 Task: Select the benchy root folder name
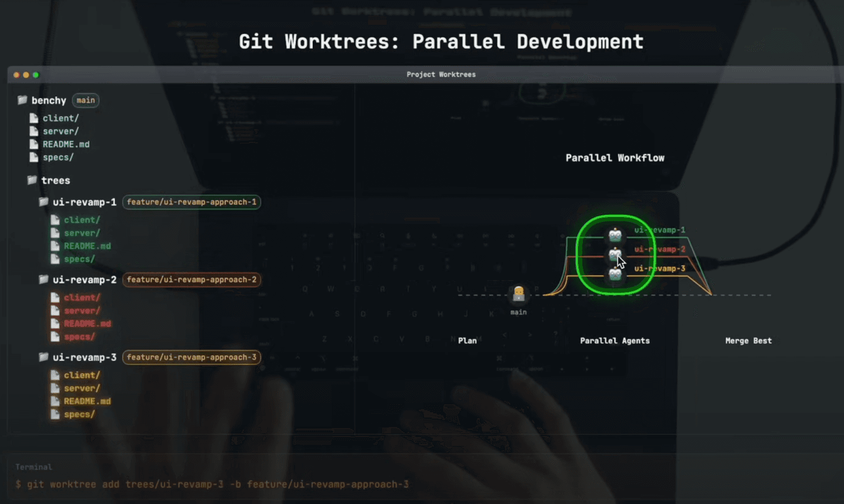click(x=49, y=100)
